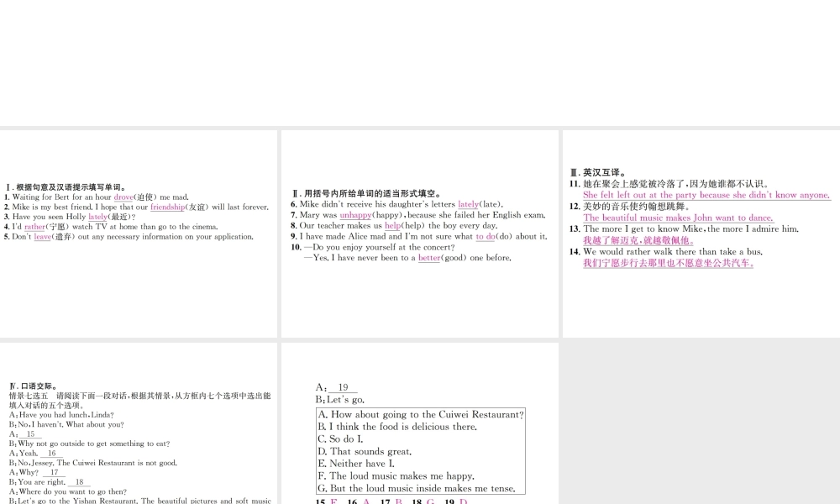Screen dimensions: 840x504
Task: Click the dialogue line 'No, I haven't. What about you?'
Action: [x=66, y=424]
